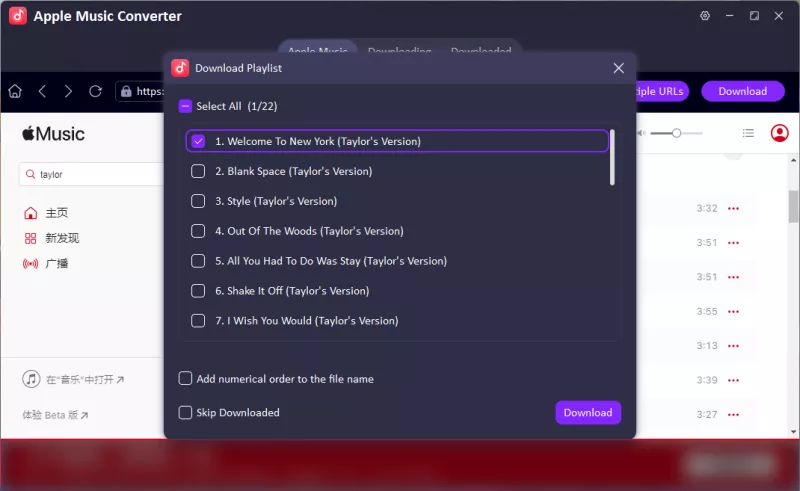Open the 主页 home sidebar item
The height and width of the screenshot is (491, 800).
coord(45,213)
